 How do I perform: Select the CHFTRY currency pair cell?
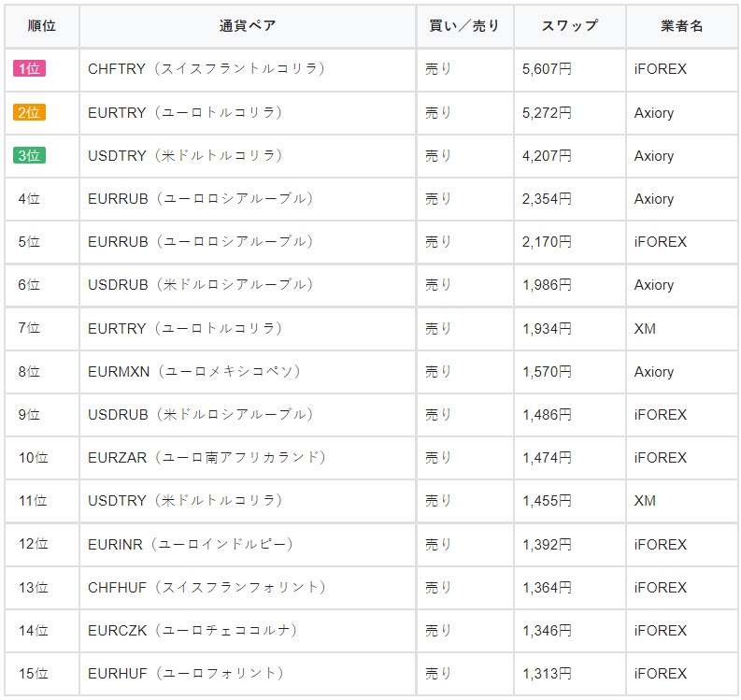tap(206, 70)
